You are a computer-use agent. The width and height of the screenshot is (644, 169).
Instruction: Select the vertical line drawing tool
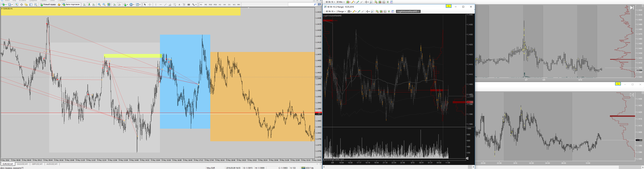(x=156, y=5)
